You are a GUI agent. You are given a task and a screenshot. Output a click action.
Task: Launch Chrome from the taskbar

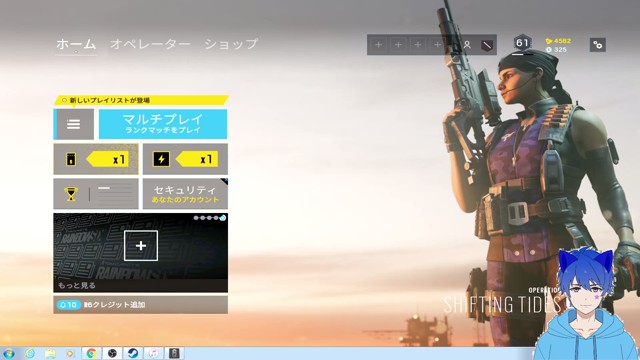pos(91,353)
